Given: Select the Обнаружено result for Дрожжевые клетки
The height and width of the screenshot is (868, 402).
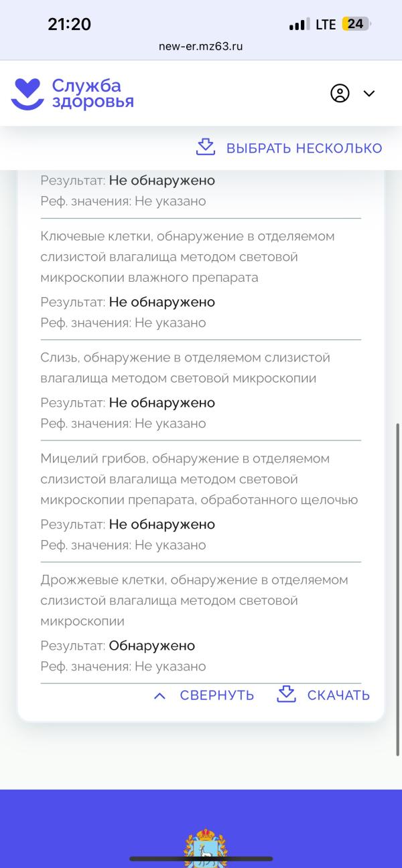Looking at the screenshot, I should [x=152, y=645].
